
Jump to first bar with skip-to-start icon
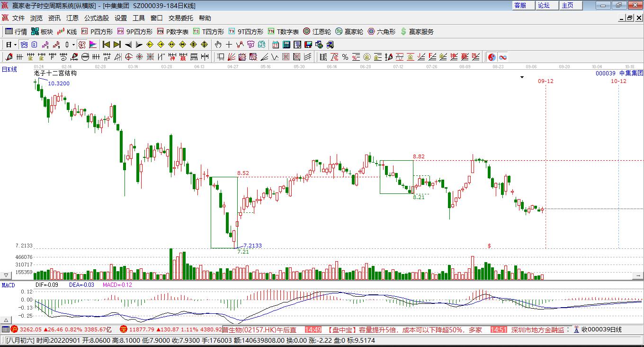[x=106, y=45]
